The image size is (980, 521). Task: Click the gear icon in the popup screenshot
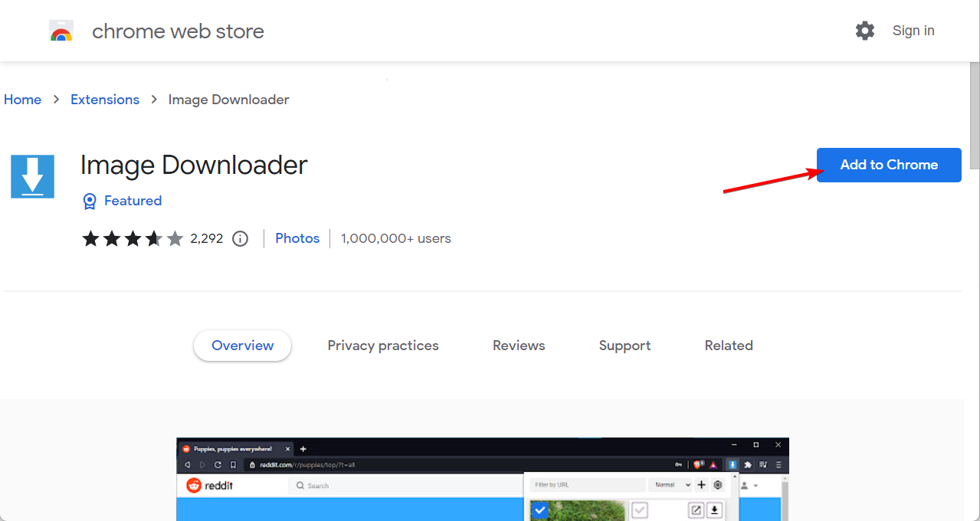717,484
